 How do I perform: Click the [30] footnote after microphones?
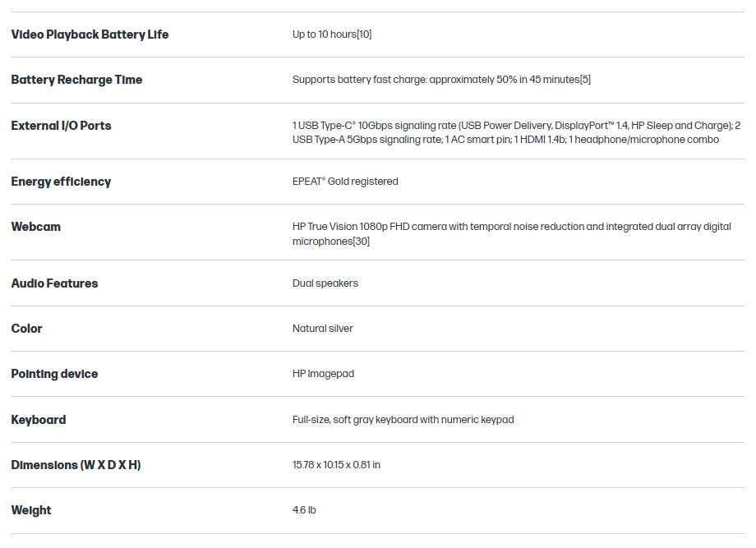coord(360,242)
